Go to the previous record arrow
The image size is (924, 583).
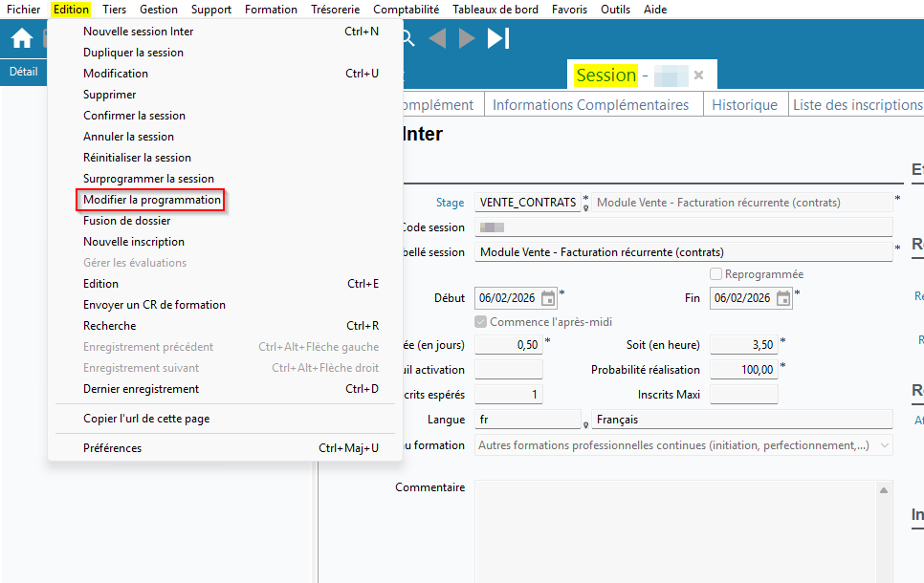point(437,38)
